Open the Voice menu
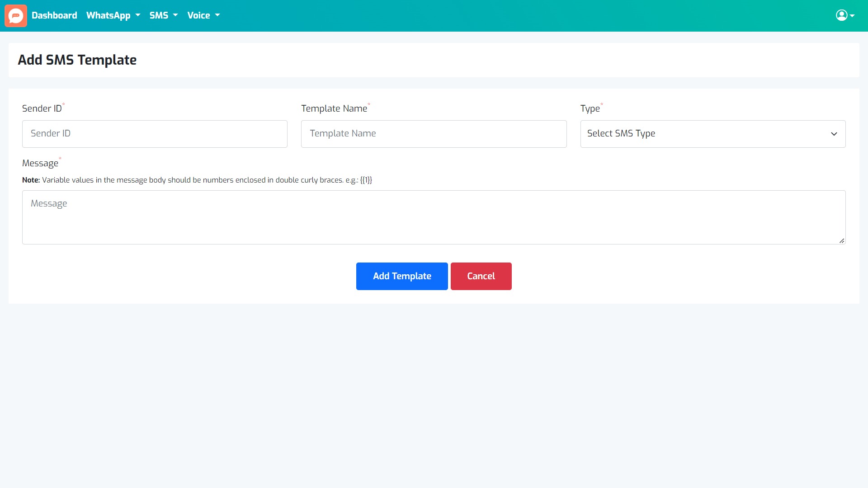Viewport: 868px width, 488px height. coord(203,15)
